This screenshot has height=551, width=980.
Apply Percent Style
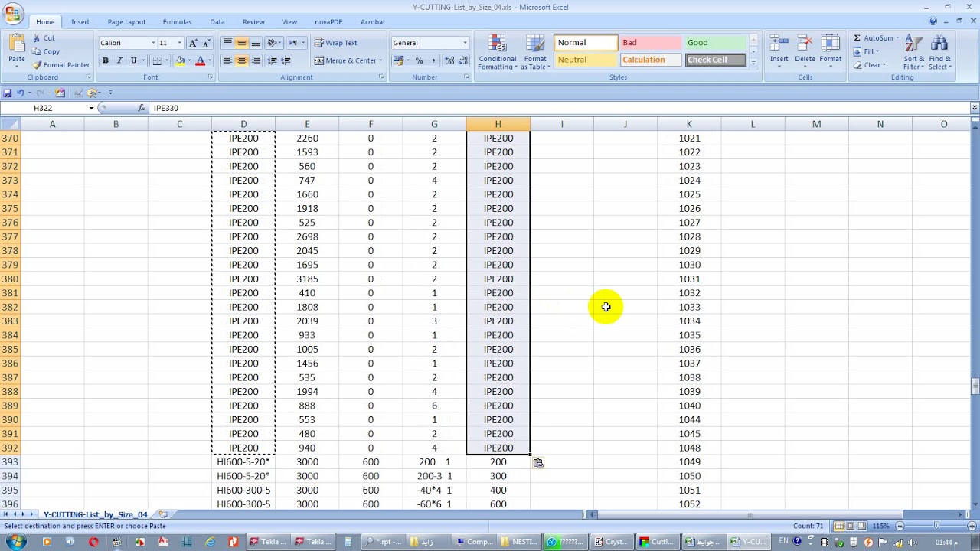419,60
